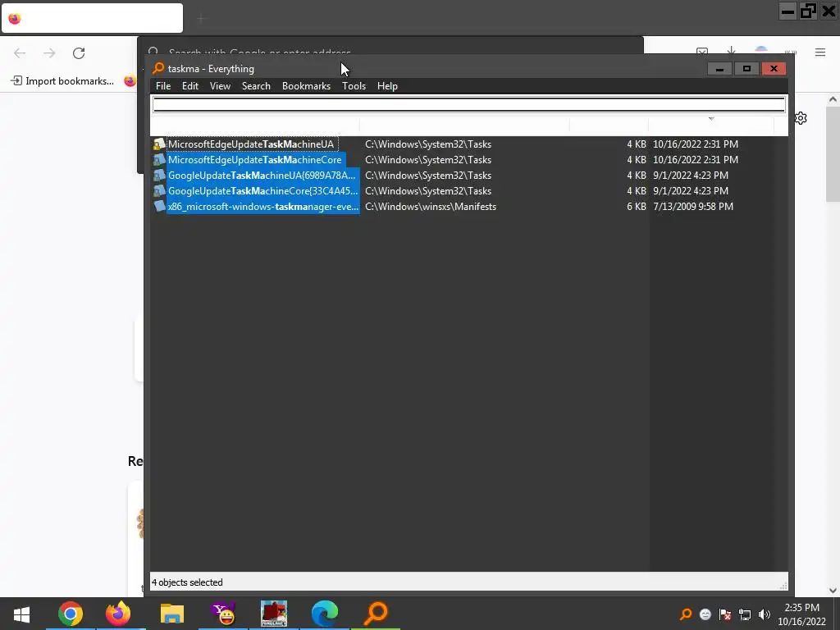The width and height of the screenshot is (840, 630).
Task: Click date modified of GoogleUpdateTaskMachineUA row
Action: click(x=691, y=176)
